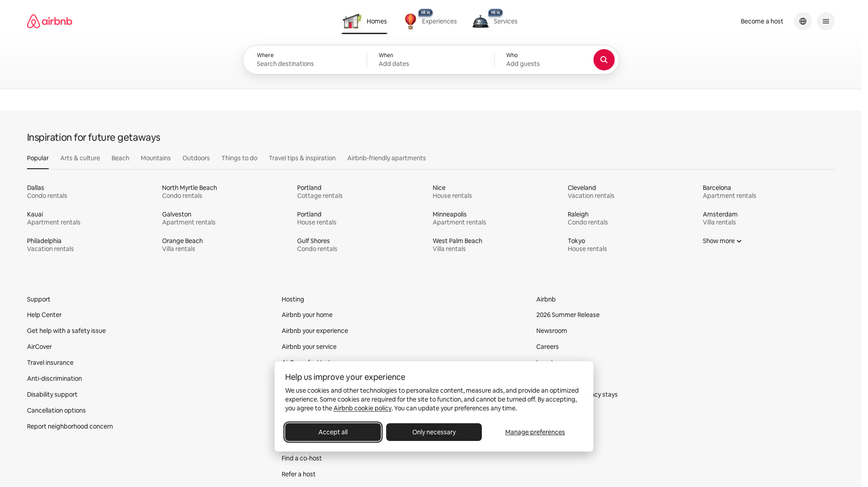The height and width of the screenshot is (487, 868).
Task: Open the Careers link
Action: click(x=547, y=347)
